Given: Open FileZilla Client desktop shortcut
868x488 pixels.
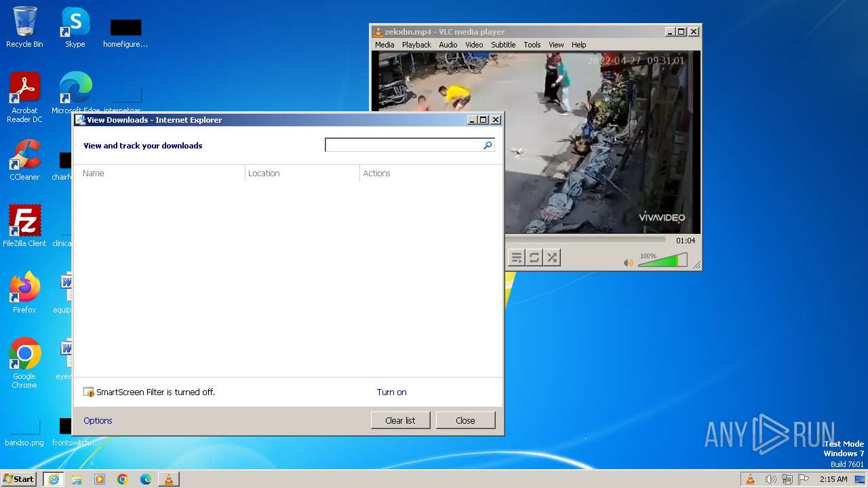Looking at the screenshot, I should coord(24,226).
